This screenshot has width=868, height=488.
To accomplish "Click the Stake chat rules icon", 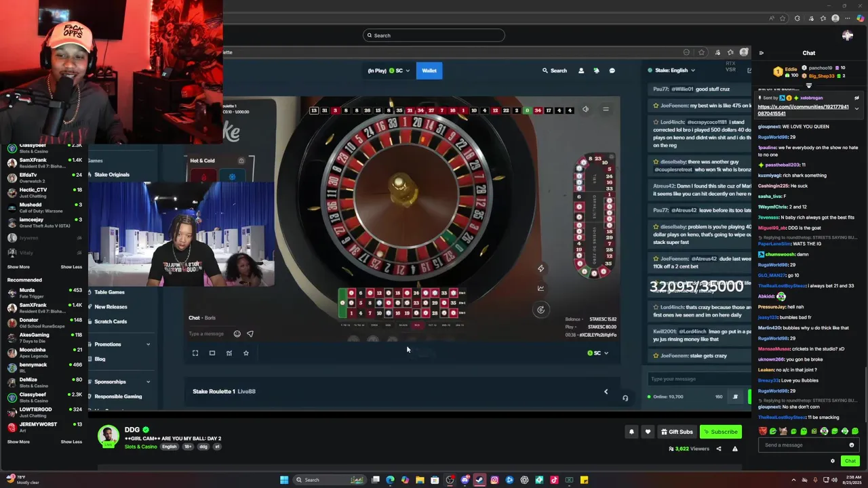I will 735,396.
